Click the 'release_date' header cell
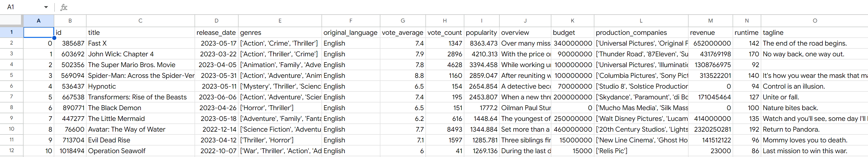868x157 pixels. [216, 33]
